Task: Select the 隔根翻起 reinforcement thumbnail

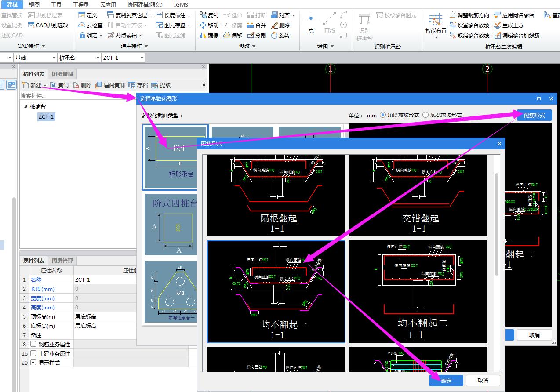Action: (x=276, y=195)
